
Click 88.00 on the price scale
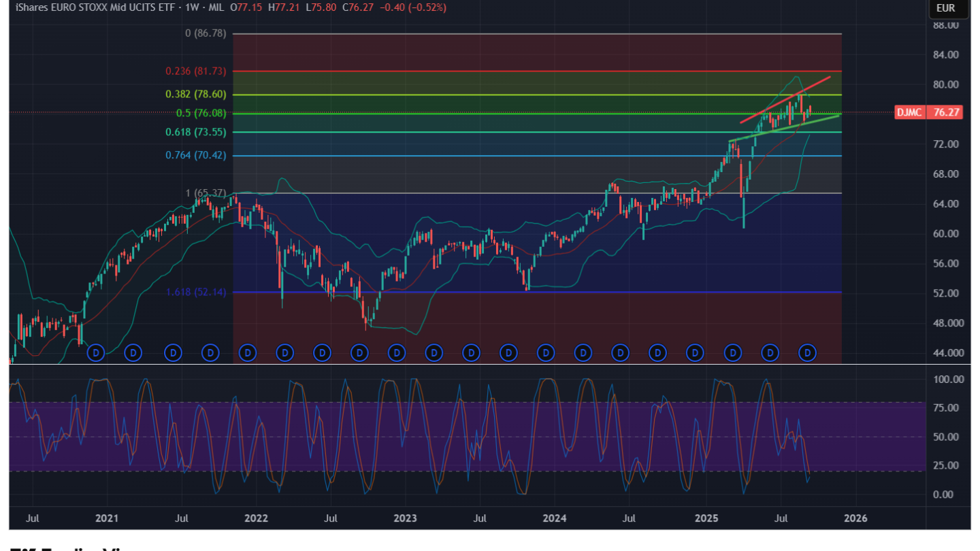947,25
